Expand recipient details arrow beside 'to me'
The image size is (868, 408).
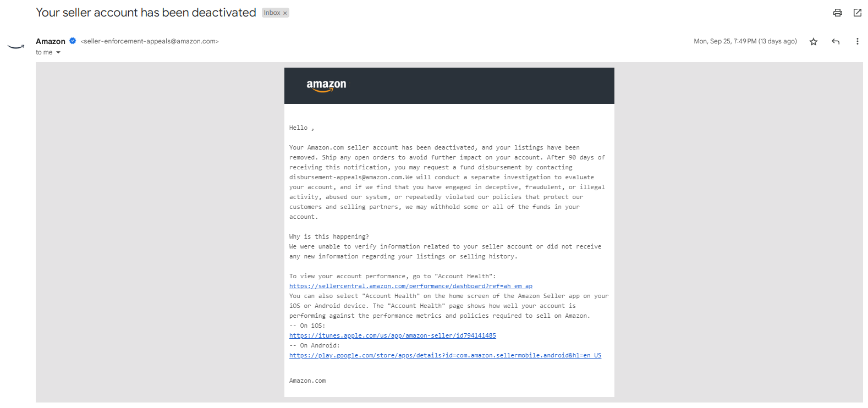coord(58,53)
